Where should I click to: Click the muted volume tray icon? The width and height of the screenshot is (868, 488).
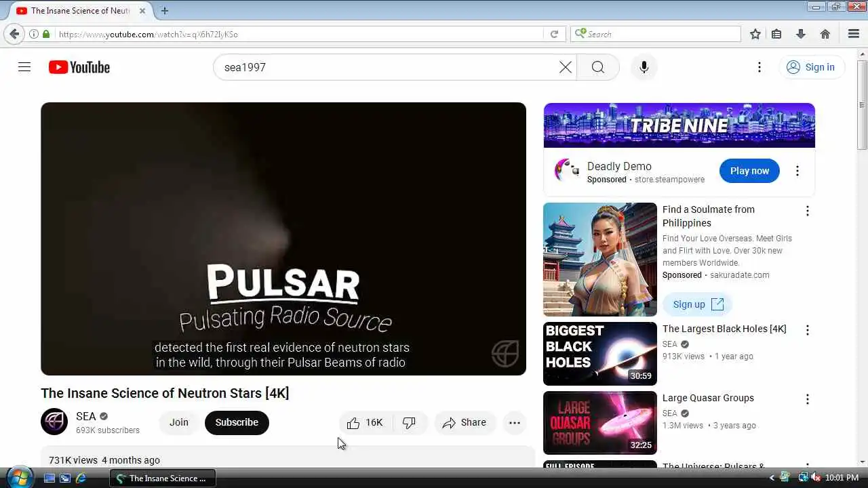point(815,478)
